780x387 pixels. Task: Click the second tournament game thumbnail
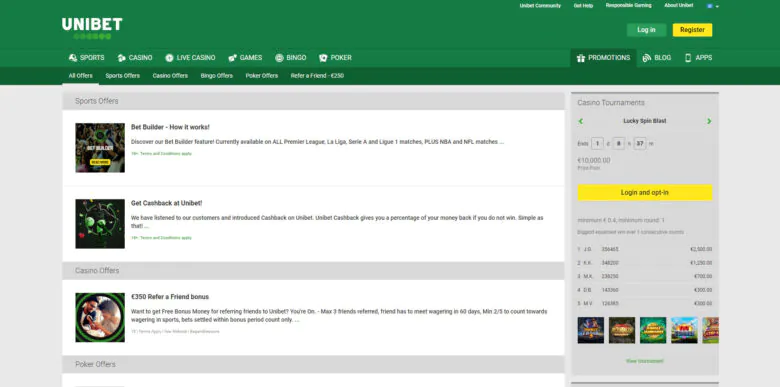tap(622, 330)
